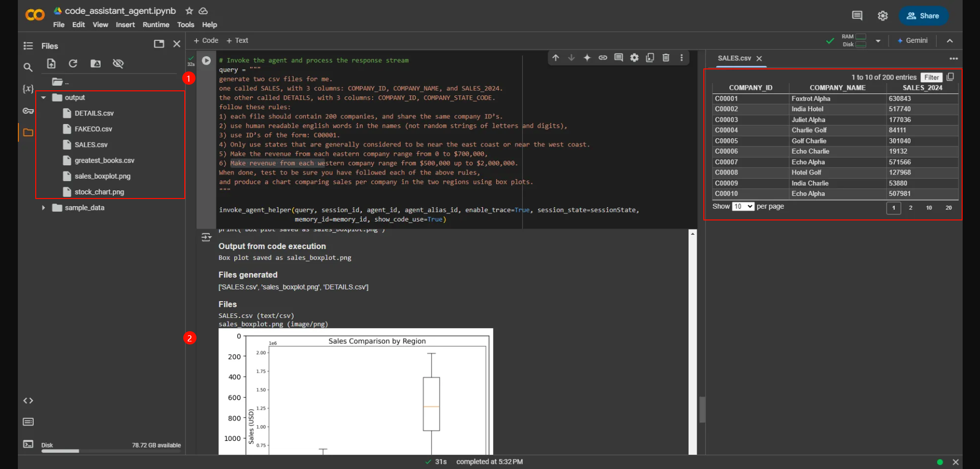The height and width of the screenshot is (469, 980).
Task: Click the disk usage progress bar
Action: point(111,451)
